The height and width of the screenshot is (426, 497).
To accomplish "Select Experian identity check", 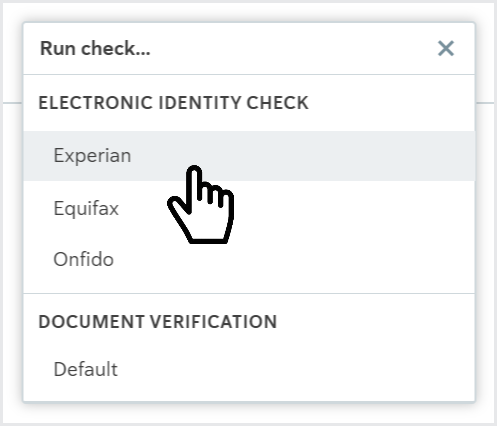I will [x=249, y=156].
